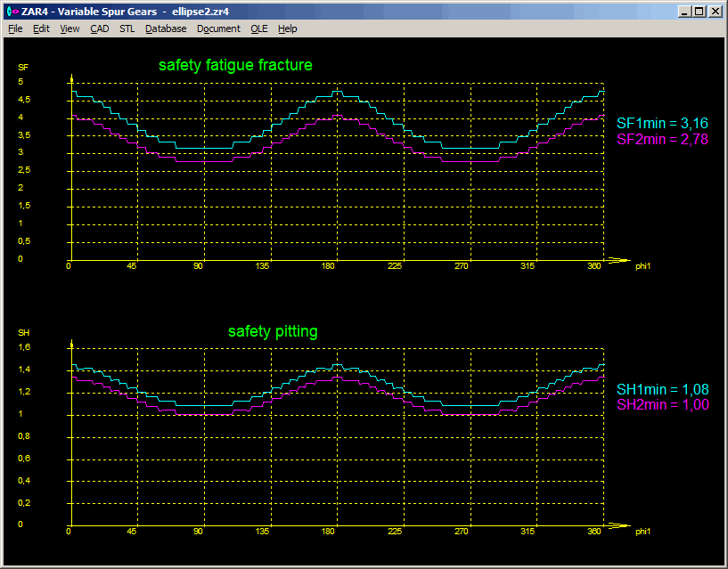Open the Database menu
This screenshot has height=569, width=728.
click(166, 28)
